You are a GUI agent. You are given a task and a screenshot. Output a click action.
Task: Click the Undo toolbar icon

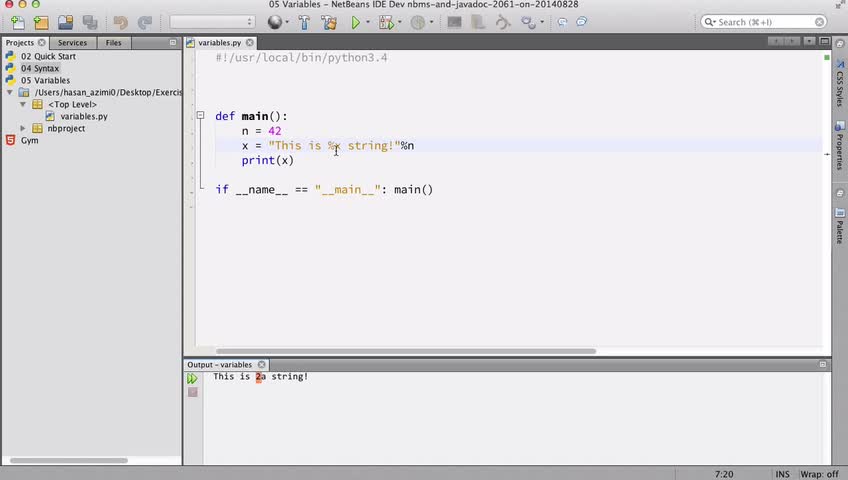(120, 22)
